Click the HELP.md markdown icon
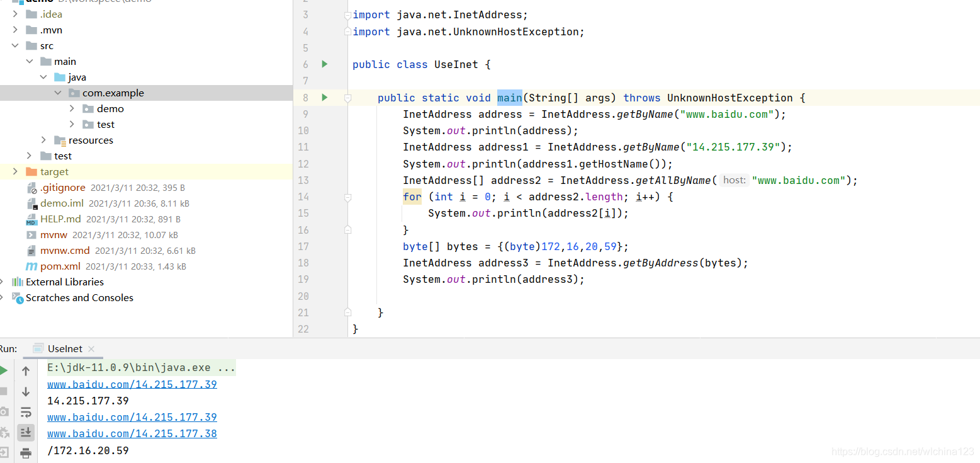Screen dimensions: 980x463 31,219
